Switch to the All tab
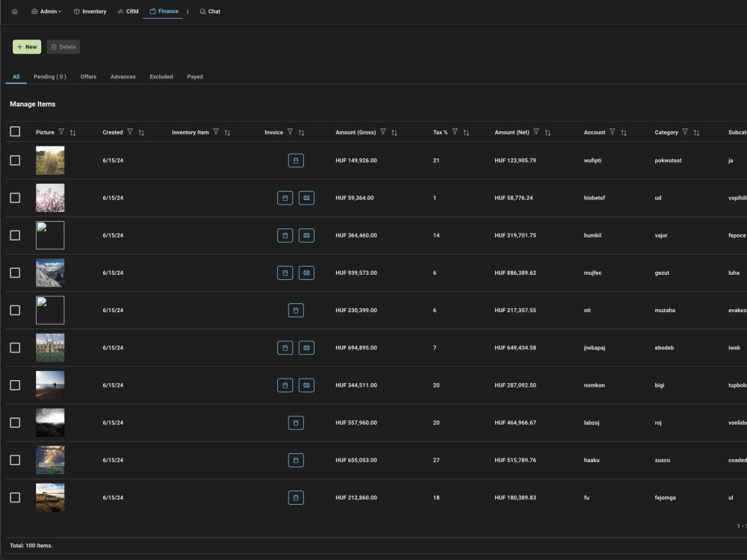Screen dimensions: 747x560 coord(16,77)
